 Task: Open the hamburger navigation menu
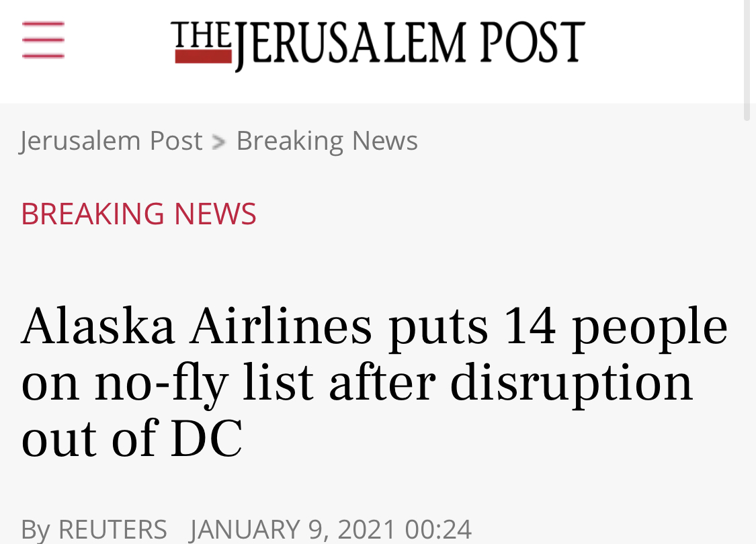coord(43,40)
